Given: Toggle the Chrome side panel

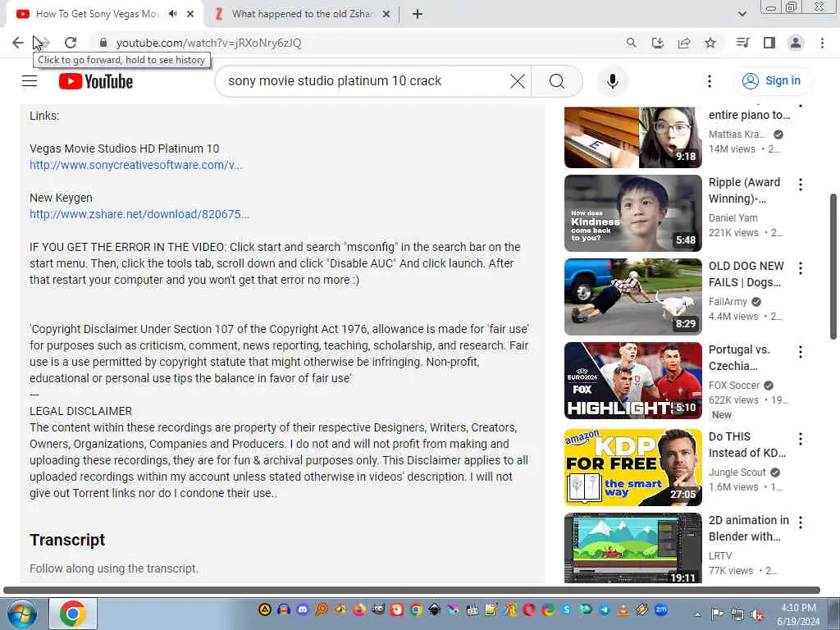Looking at the screenshot, I should point(769,43).
